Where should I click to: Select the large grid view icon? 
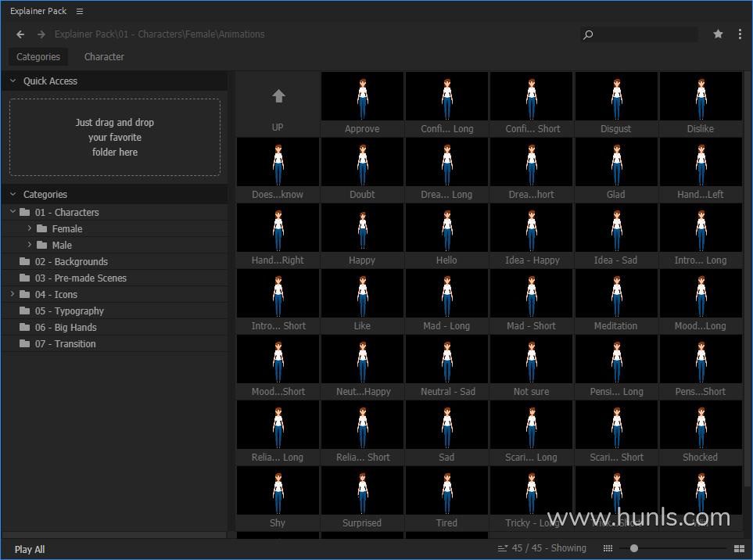pos(740,548)
